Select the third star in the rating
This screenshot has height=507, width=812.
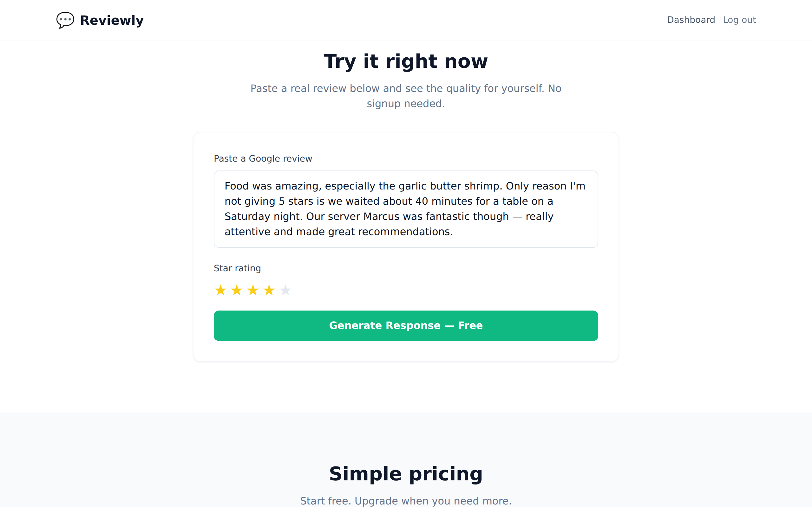click(253, 290)
